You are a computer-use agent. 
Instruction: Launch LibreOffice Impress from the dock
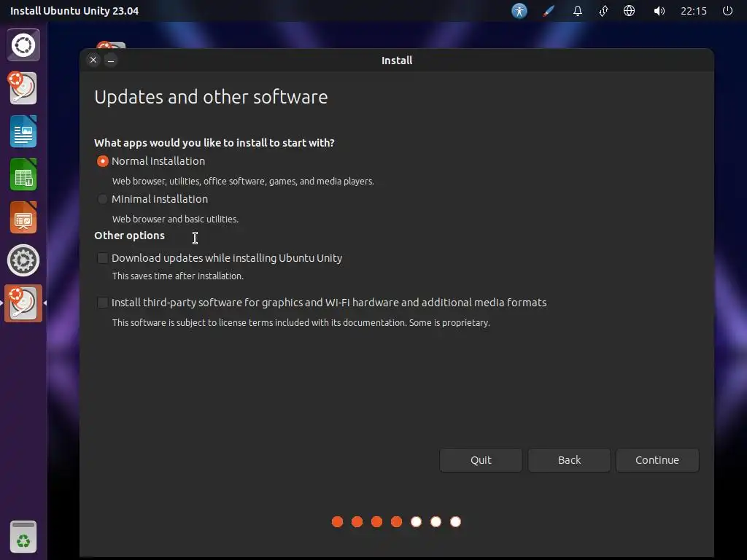coord(23,217)
